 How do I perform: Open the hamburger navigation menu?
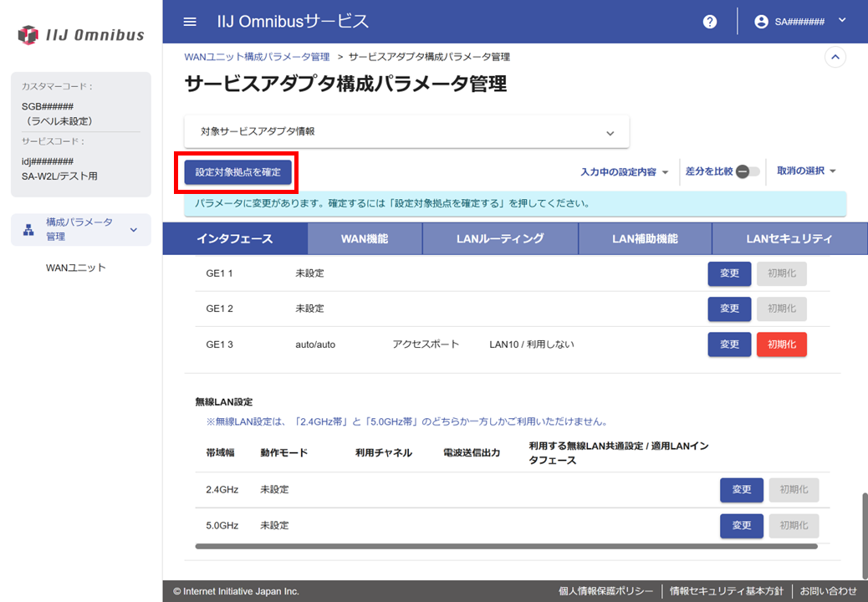[190, 22]
